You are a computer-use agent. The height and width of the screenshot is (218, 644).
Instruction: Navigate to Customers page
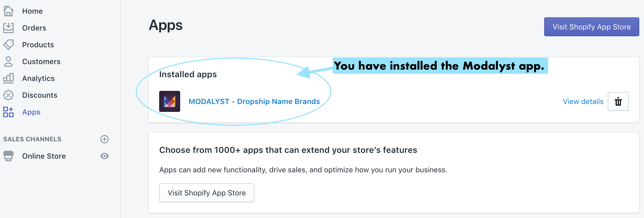[x=41, y=61]
